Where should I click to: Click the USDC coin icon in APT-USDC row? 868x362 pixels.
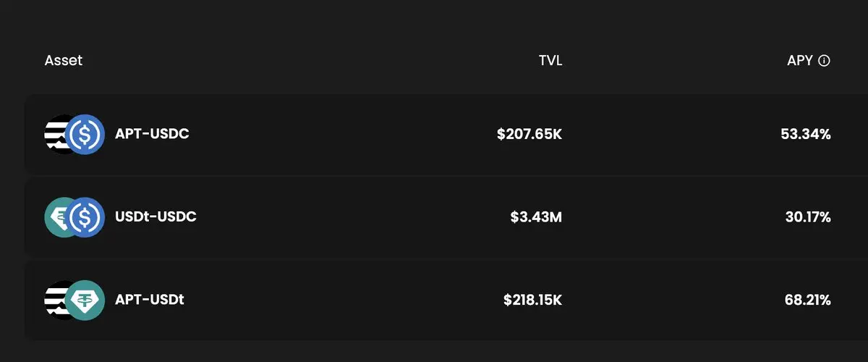coord(85,135)
